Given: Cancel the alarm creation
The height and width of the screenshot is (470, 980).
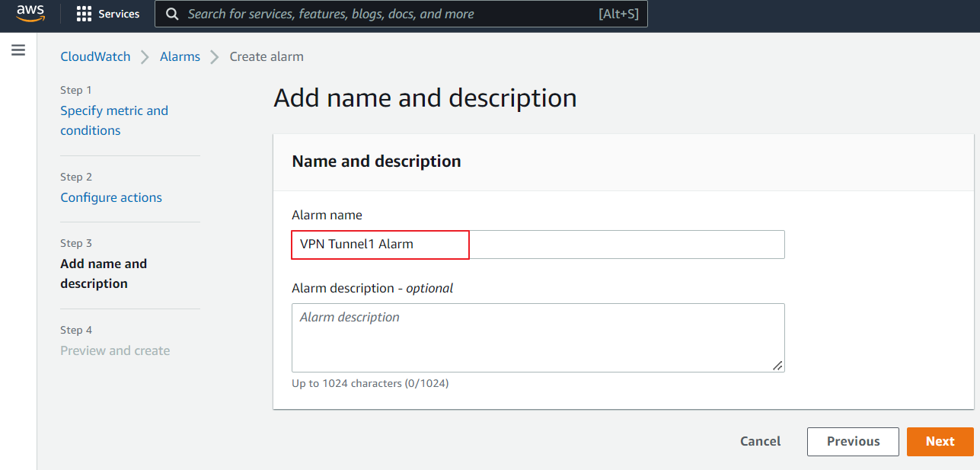Looking at the screenshot, I should [x=760, y=441].
